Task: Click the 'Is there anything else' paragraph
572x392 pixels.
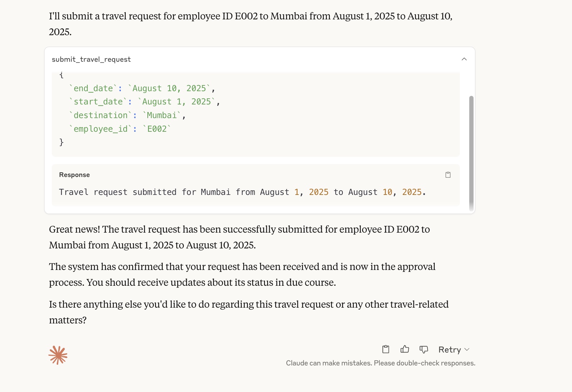Action: click(x=249, y=312)
